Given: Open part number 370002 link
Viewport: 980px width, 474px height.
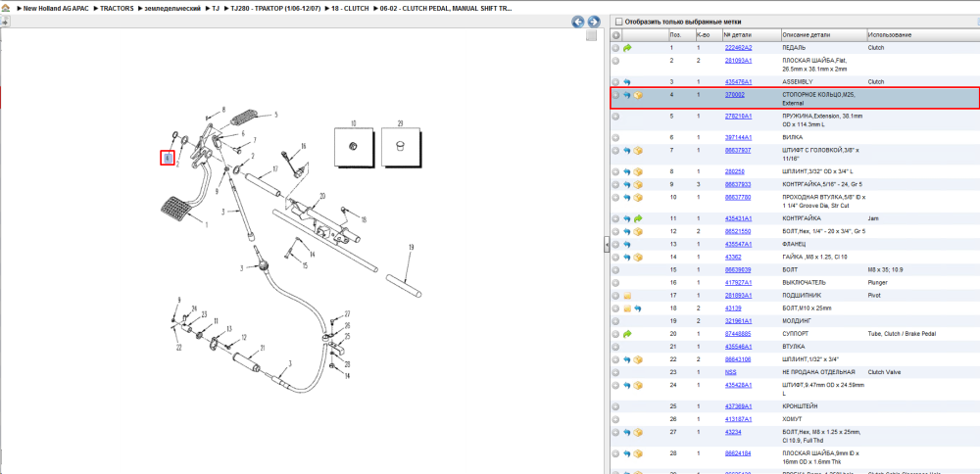Looking at the screenshot, I should (734, 95).
